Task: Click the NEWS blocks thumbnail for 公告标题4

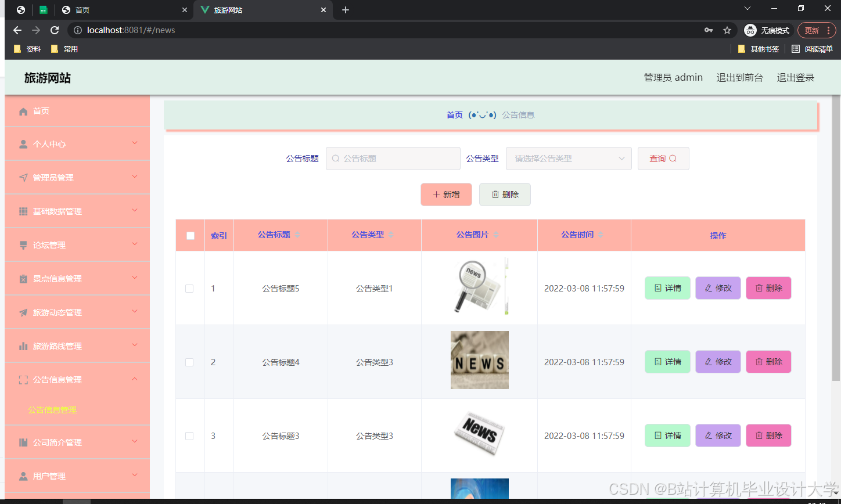Action: coord(480,360)
